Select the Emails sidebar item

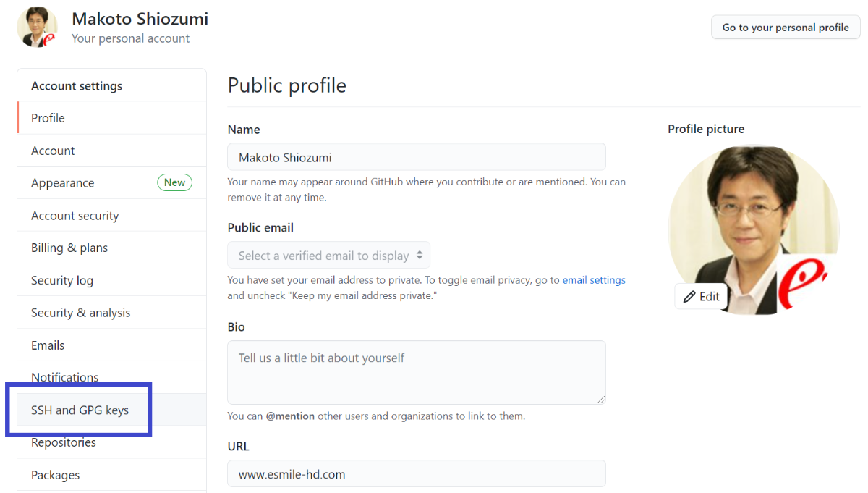coord(112,345)
